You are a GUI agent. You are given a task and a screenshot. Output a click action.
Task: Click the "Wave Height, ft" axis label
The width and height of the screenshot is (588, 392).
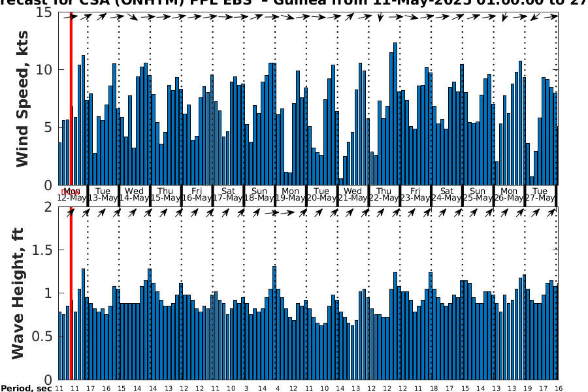pyautogui.click(x=18, y=293)
